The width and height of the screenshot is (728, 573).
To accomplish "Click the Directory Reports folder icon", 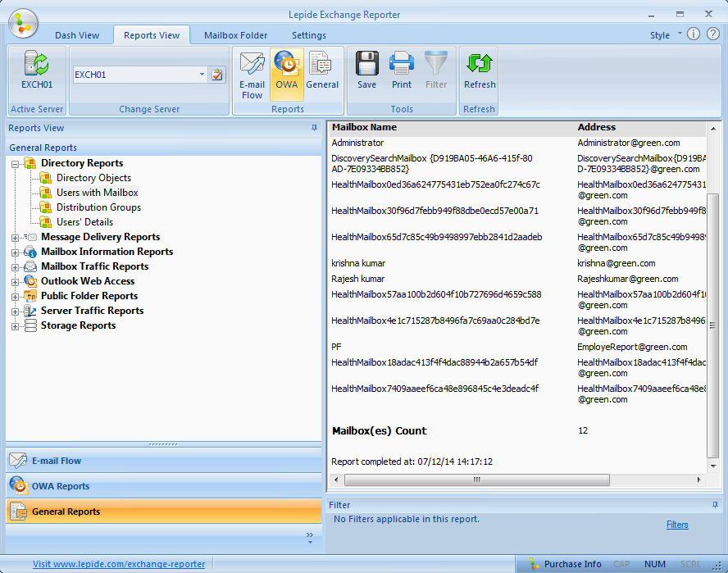I will pos(30,163).
